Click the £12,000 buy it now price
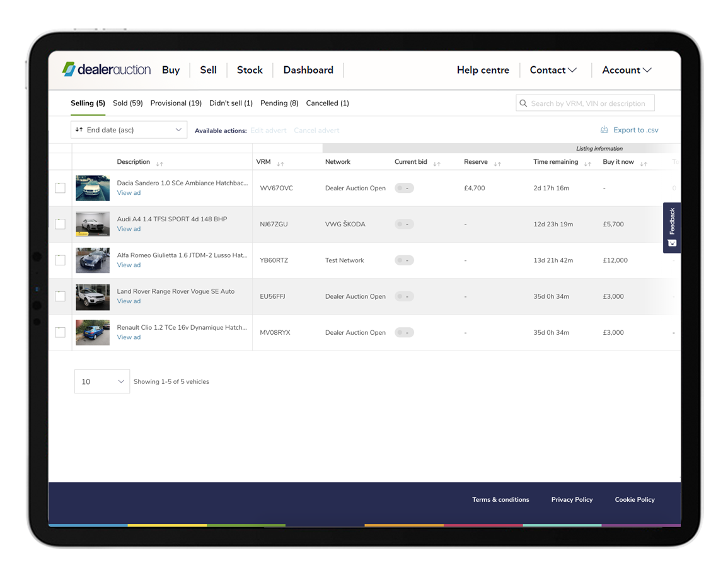 pos(615,260)
